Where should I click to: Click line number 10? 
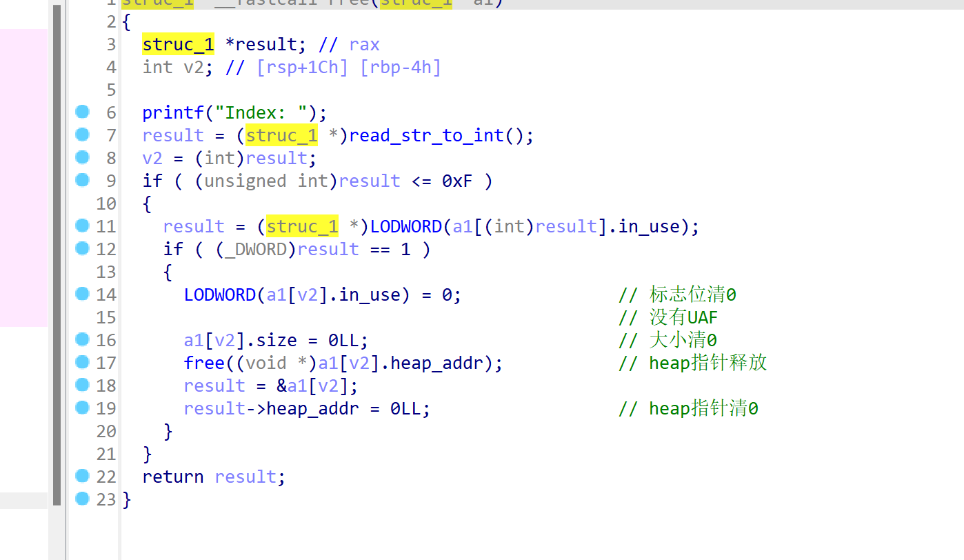coord(106,203)
